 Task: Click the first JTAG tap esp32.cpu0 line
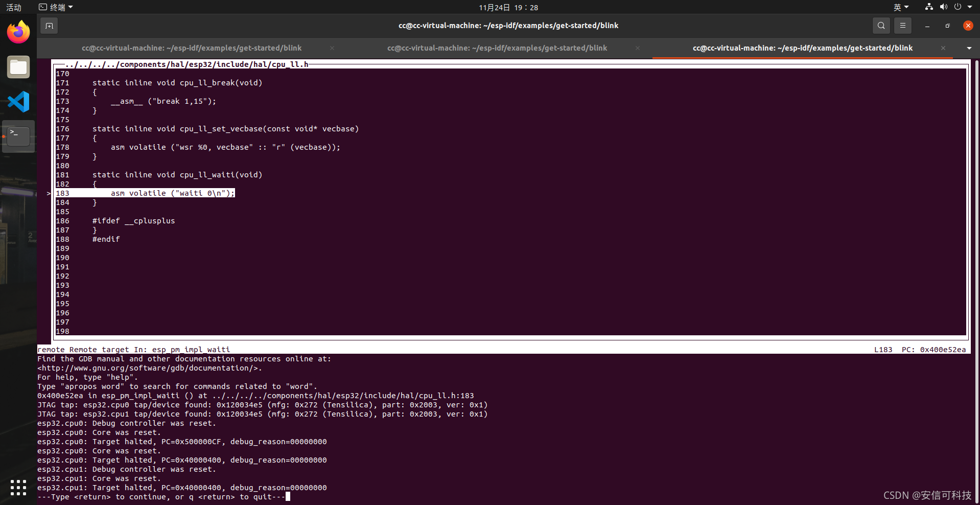tap(263, 405)
